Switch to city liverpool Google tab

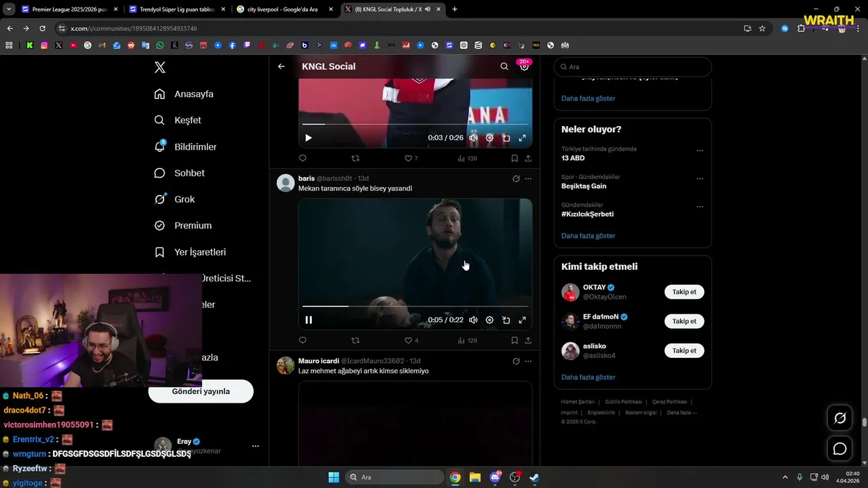tap(284, 9)
